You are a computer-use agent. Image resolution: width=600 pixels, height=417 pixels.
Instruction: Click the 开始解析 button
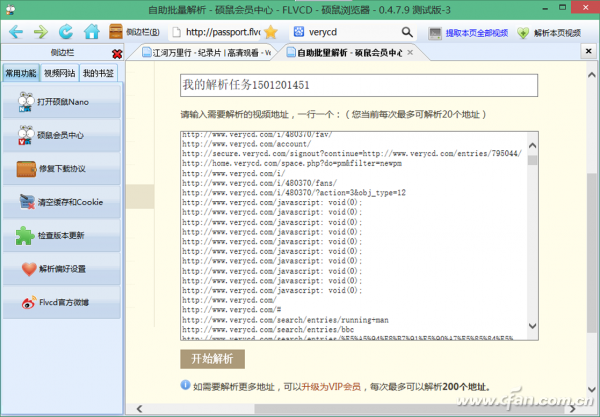212,359
